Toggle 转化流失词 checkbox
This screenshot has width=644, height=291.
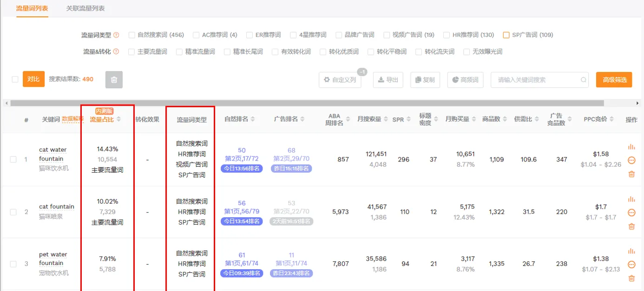click(x=419, y=52)
